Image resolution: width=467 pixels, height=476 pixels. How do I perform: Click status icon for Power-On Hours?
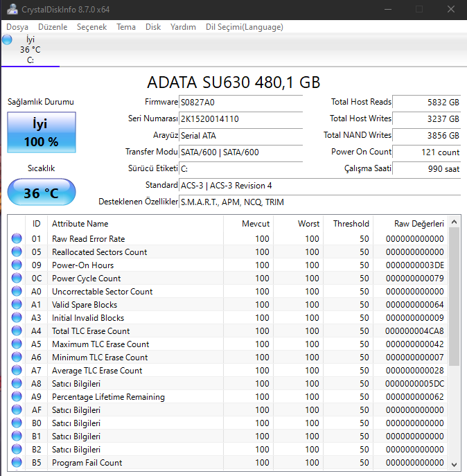17,265
